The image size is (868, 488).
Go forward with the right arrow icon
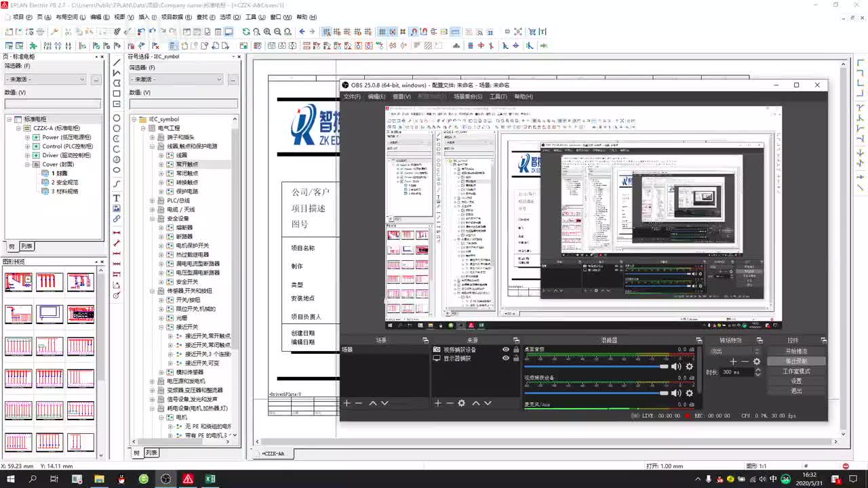[312, 32]
